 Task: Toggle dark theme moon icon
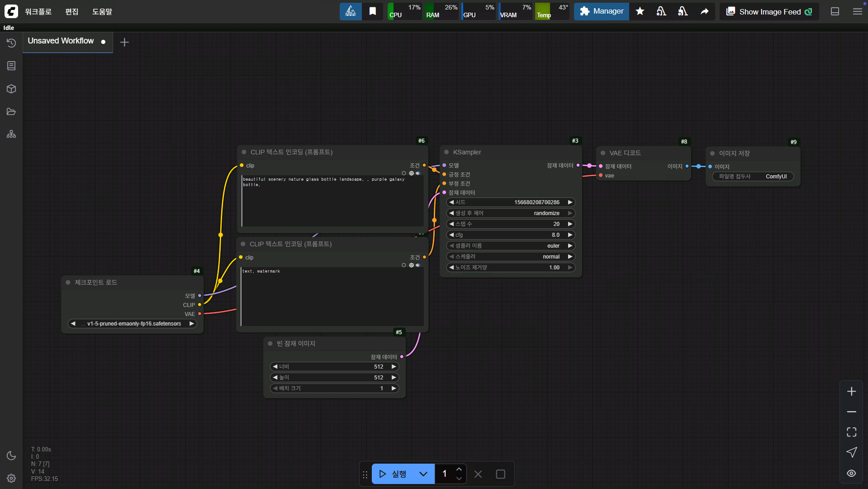point(11,455)
